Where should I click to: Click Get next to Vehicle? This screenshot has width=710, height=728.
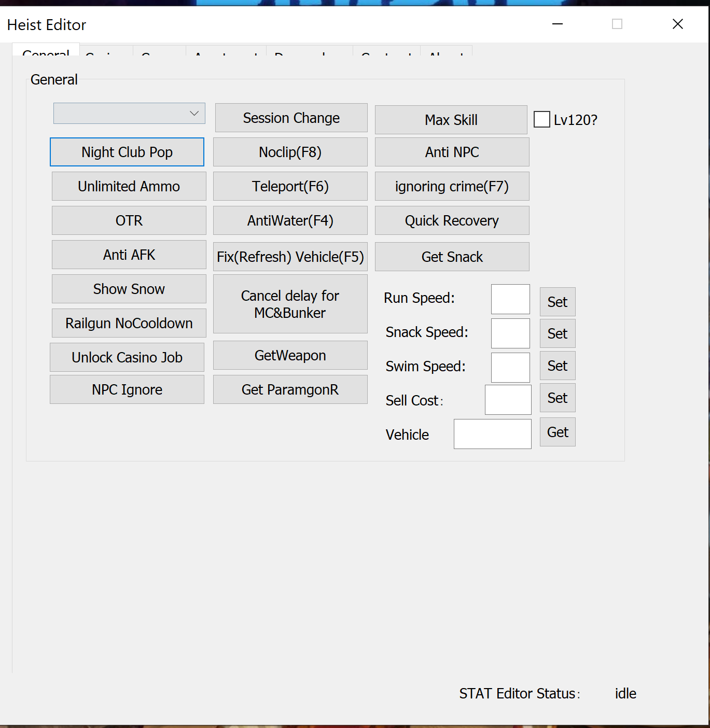tap(558, 432)
